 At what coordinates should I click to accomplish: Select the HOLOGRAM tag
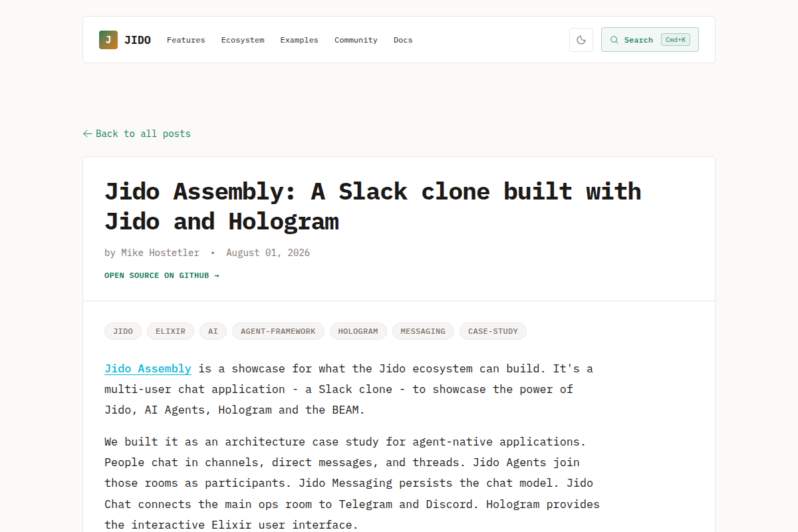tap(358, 331)
